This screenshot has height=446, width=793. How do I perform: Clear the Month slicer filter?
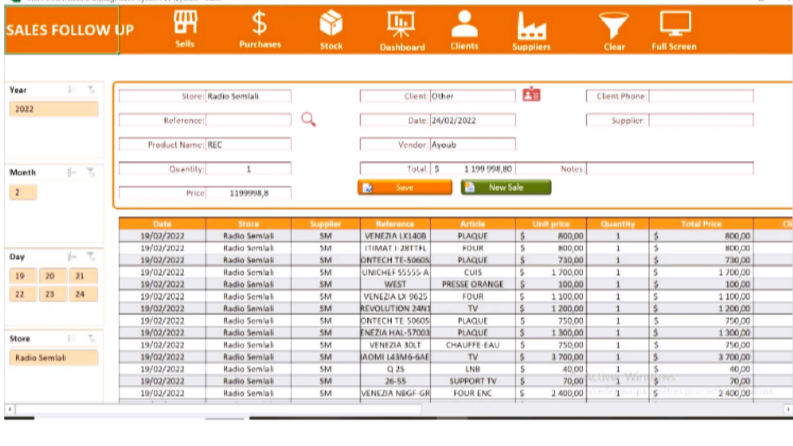(x=92, y=172)
